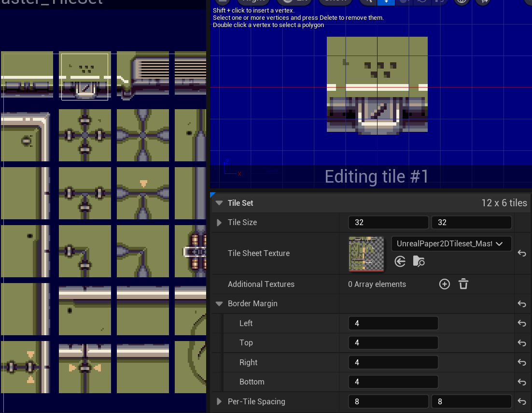Open the viewport hamburger menu
Viewport: 532px width, 413px height.
(223, 2)
